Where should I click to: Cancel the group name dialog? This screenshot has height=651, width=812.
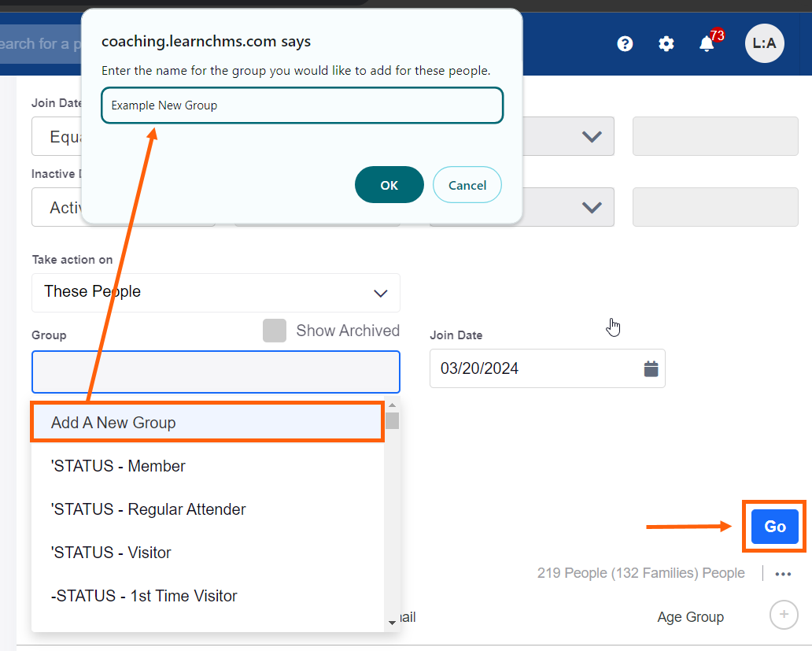467,185
